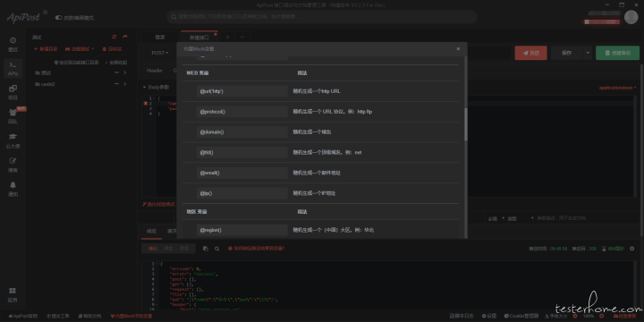The height and width of the screenshot is (322, 644).
Task: Click the red refresh icon in project panel
Action: [x=114, y=37]
